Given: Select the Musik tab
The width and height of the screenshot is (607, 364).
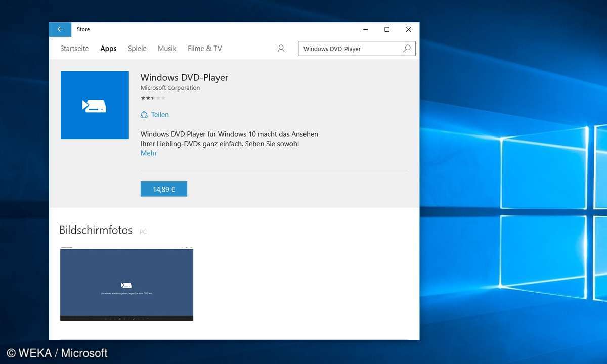Looking at the screenshot, I should point(167,49).
